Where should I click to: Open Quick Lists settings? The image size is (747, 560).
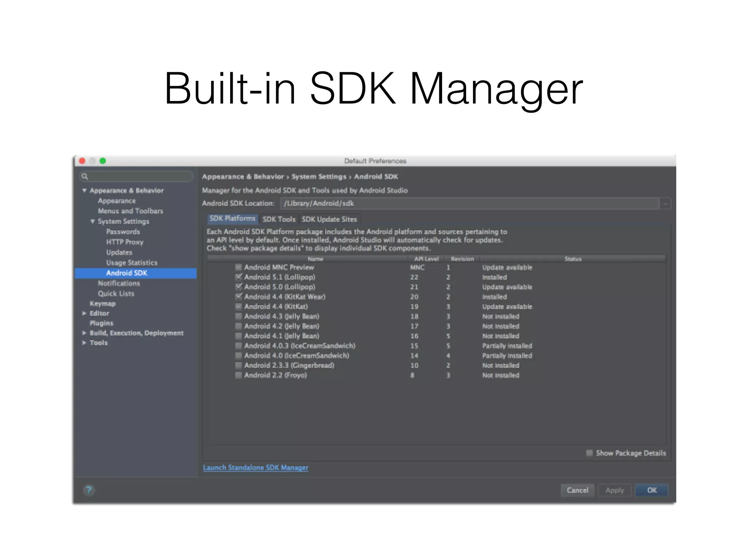click(116, 293)
